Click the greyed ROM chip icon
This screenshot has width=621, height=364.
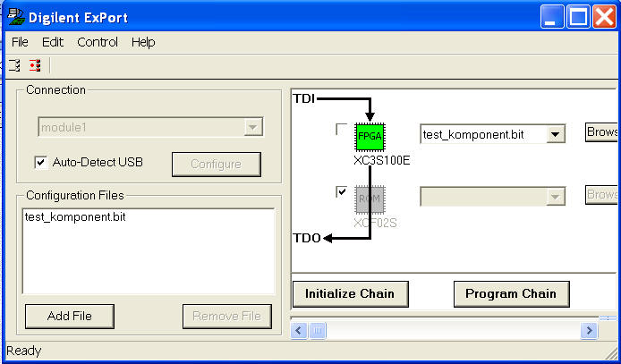pyautogui.click(x=370, y=199)
